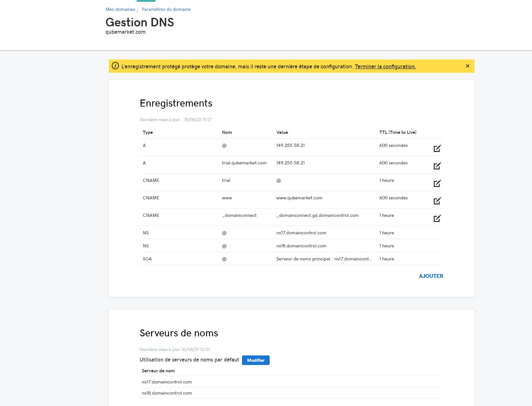This screenshot has width=532, height=406.
Task: Click the info icon in yellow banner
Action: (x=115, y=66)
